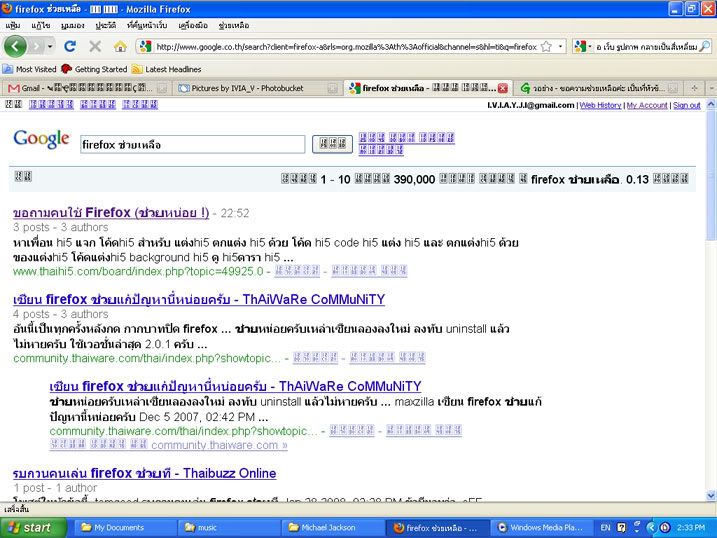Switch to the Pictures by IVIA_V Photobucket tab

tap(258, 88)
